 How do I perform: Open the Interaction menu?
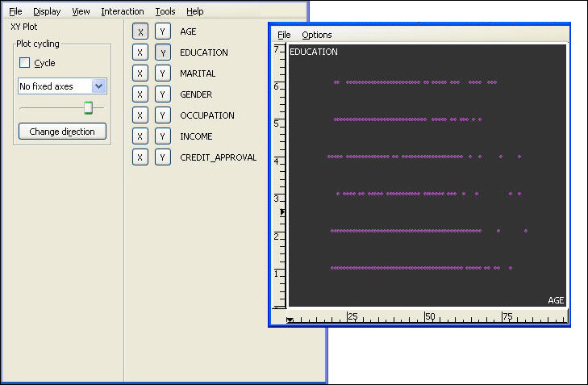(123, 11)
